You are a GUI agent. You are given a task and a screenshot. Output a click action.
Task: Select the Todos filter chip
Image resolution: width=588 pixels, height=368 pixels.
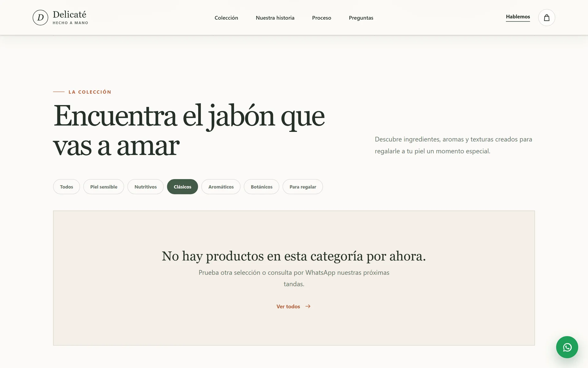tap(66, 187)
